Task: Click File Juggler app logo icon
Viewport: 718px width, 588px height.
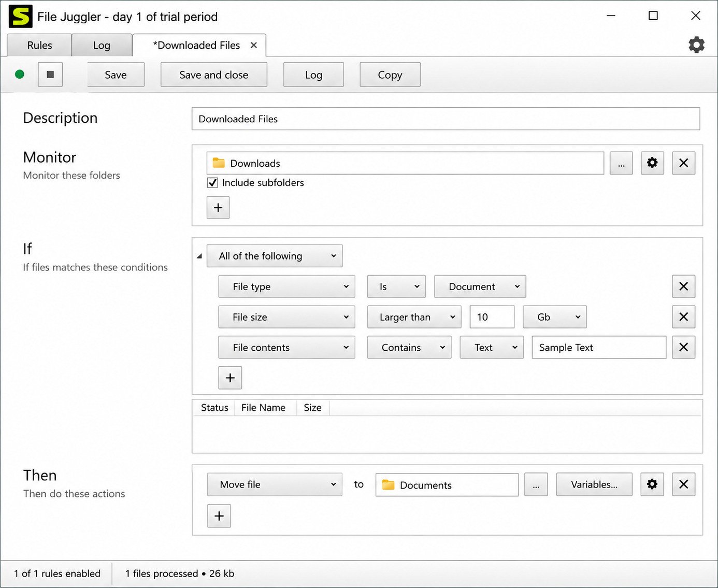Action: [x=21, y=17]
